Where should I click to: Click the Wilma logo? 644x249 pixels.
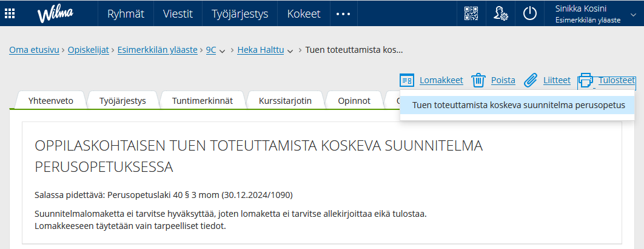point(55,15)
